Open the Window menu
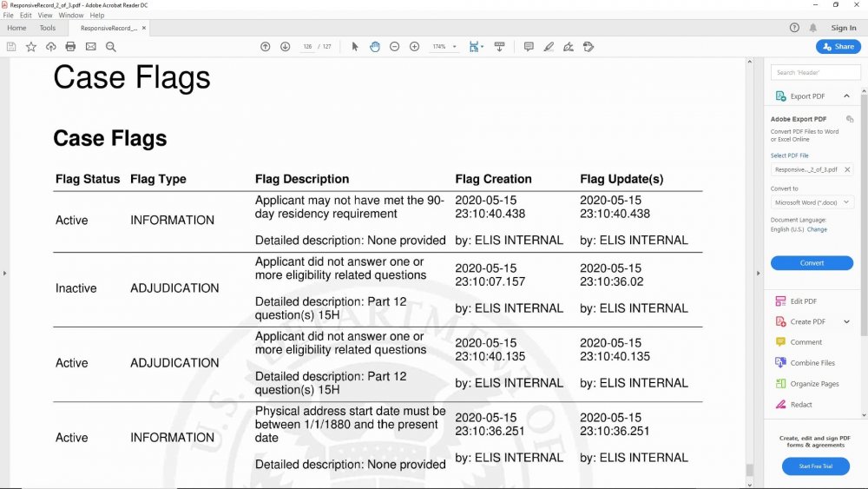 coord(71,16)
